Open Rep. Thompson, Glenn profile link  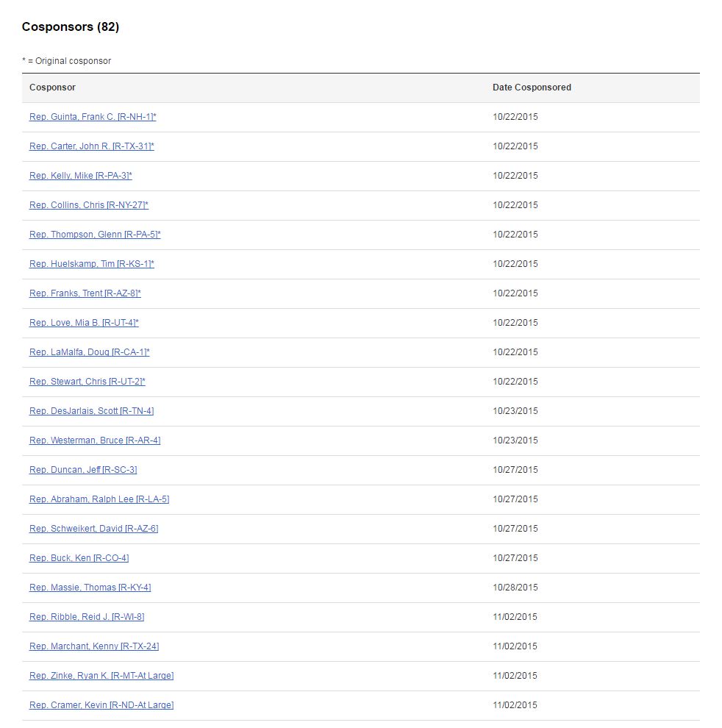[95, 235]
